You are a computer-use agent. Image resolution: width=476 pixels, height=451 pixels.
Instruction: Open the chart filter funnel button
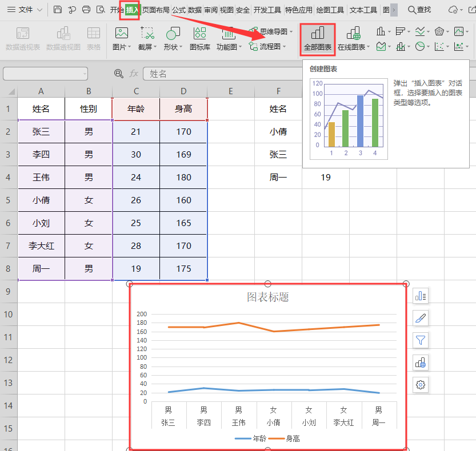point(421,340)
